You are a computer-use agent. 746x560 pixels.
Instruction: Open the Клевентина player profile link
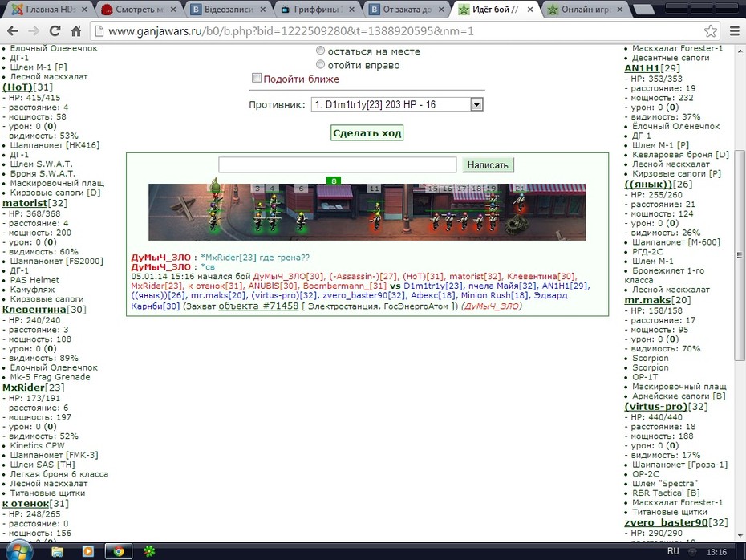click(34, 310)
